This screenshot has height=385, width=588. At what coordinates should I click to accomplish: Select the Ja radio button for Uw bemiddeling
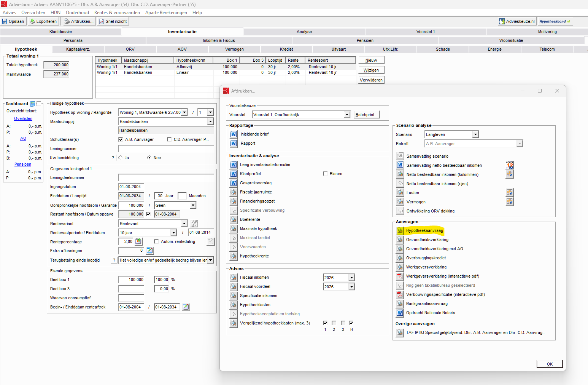pos(121,158)
